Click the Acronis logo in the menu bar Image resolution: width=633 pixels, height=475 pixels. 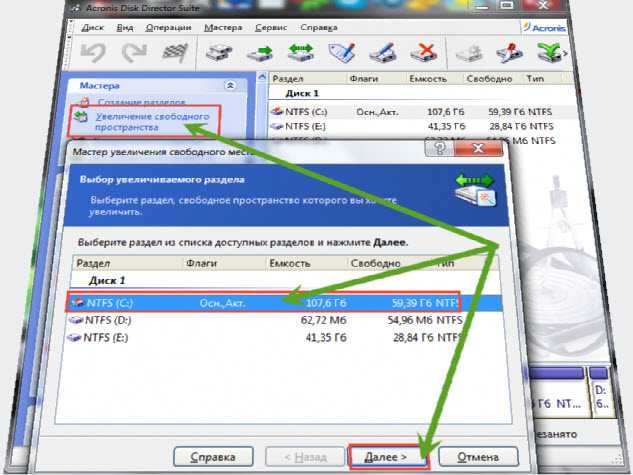click(x=543, y=27)
